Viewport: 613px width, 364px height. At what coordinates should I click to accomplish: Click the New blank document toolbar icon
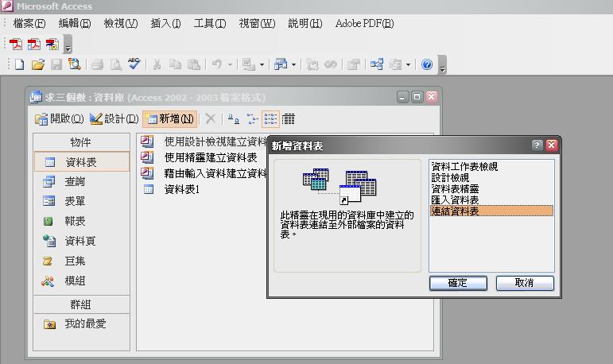point(19,64)
